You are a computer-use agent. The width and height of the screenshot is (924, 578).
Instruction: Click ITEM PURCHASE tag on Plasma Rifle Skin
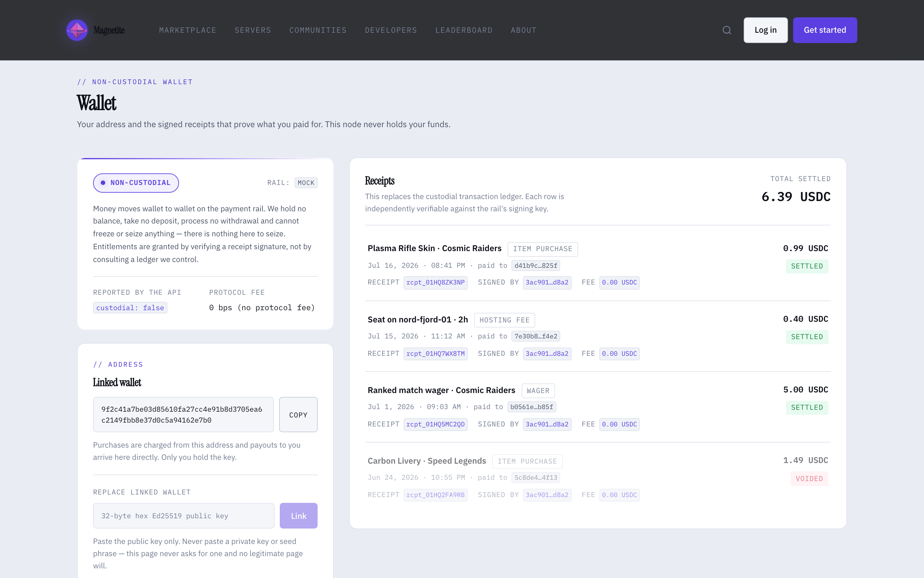tap(543, 249)
